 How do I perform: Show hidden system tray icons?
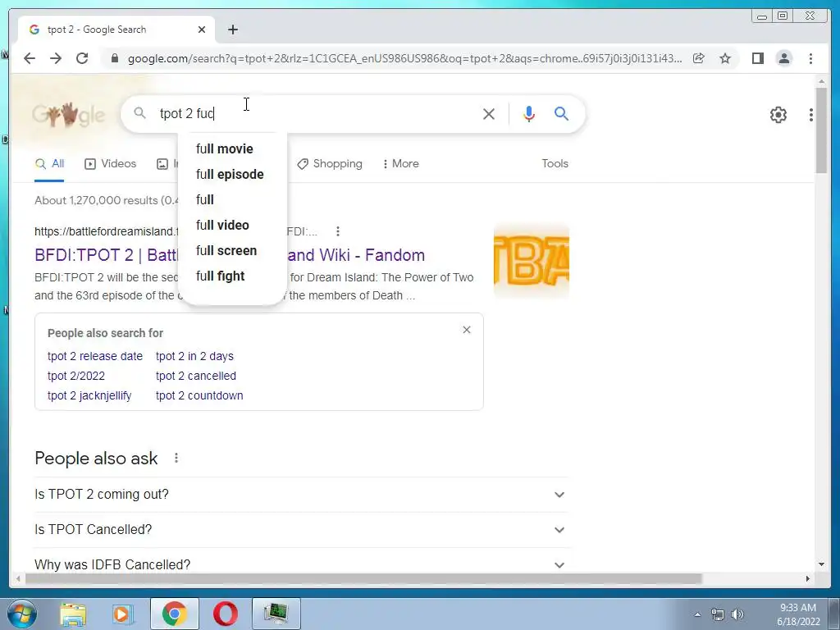(x=697, y=614)
